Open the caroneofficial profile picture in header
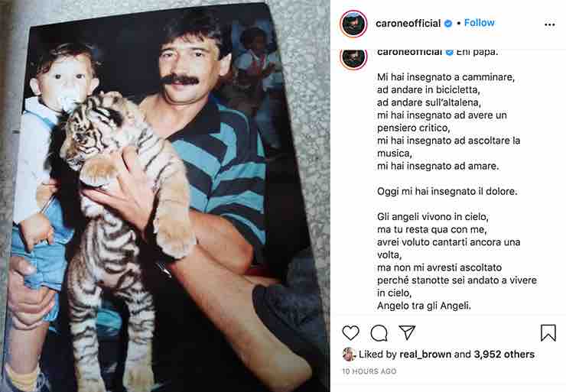 (353, 24)
